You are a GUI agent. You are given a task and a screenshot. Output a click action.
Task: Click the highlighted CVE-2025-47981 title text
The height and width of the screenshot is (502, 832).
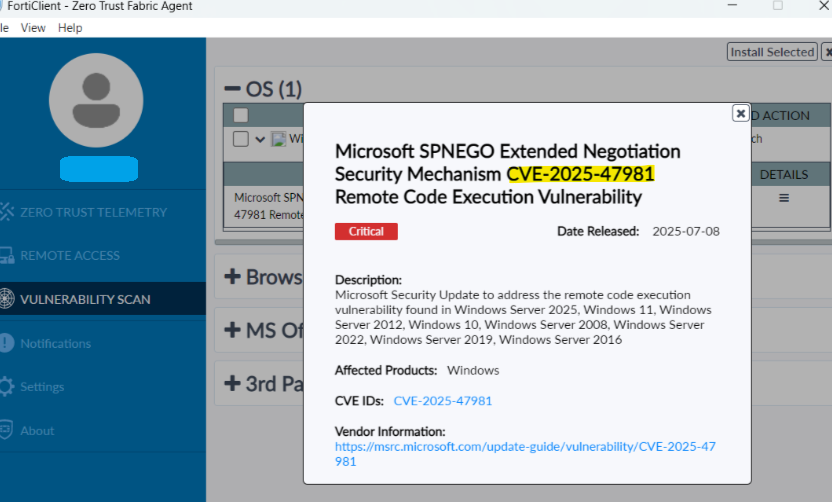coord(580,174)
